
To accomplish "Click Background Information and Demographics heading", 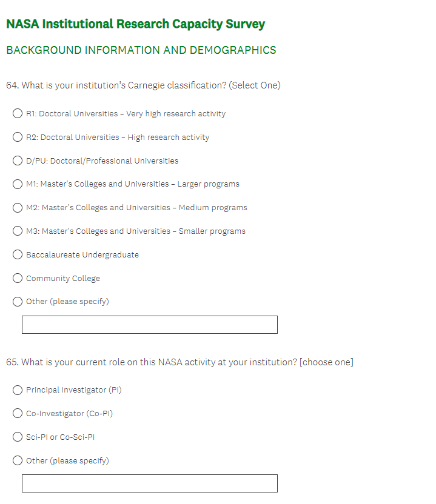I will [x=141, y=50].
